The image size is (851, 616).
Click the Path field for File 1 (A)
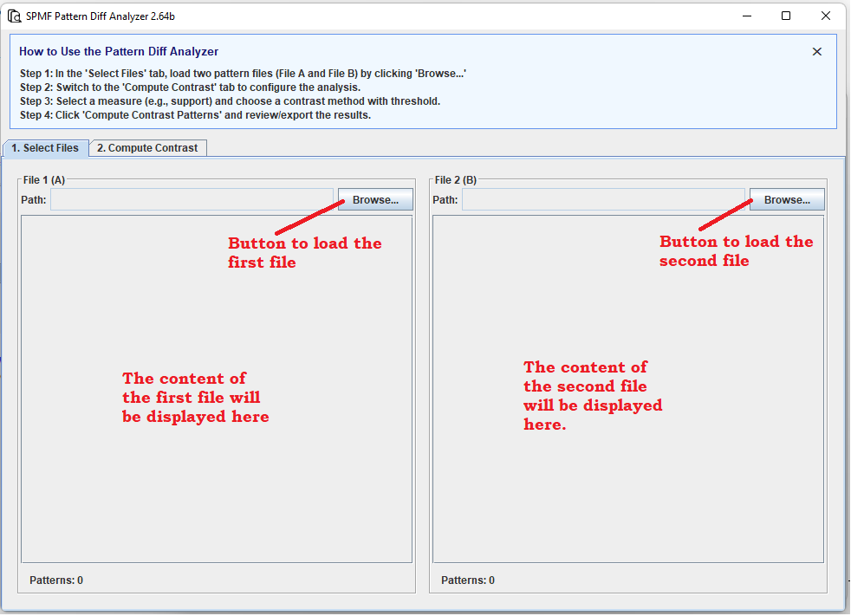pos(191,199)
